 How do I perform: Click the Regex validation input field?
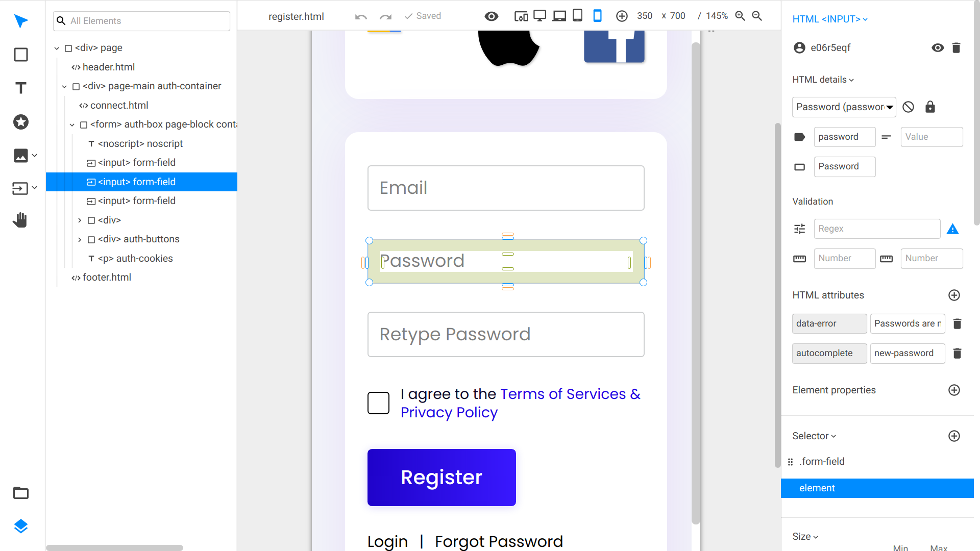(877, 229)
